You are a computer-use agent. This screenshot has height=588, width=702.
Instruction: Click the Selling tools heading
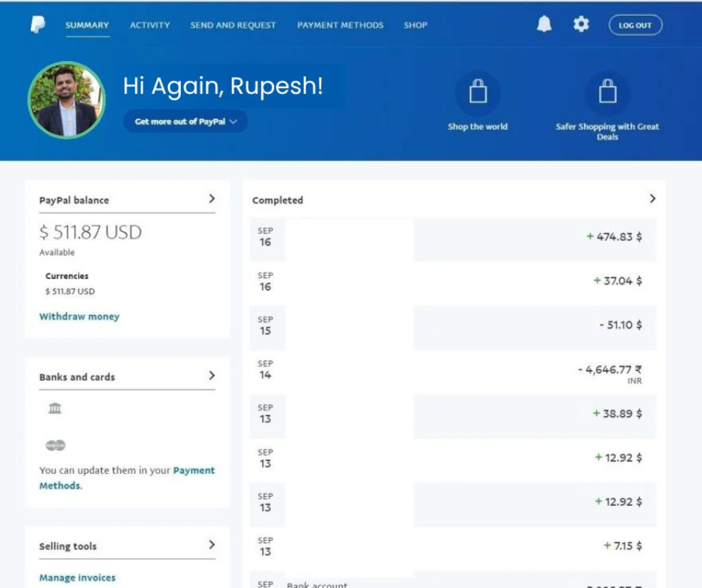[68, 546]
